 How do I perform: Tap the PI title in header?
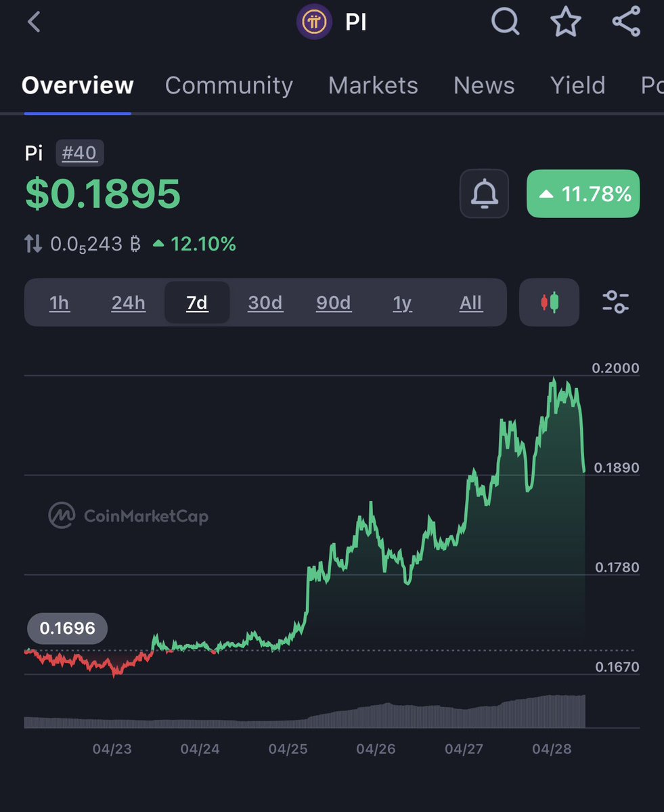pyautogui.click(x=355, y=22)
